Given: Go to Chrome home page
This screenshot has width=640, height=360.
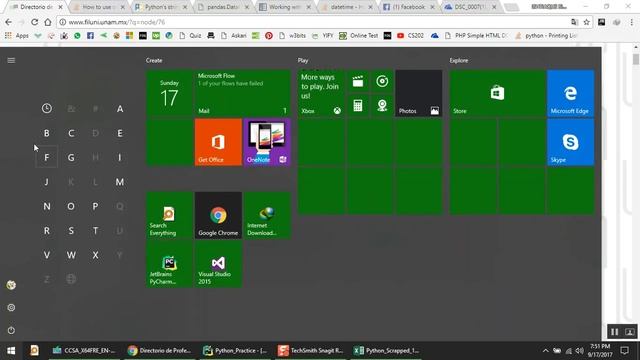Looking at the screenshot, I should [48, 22].
